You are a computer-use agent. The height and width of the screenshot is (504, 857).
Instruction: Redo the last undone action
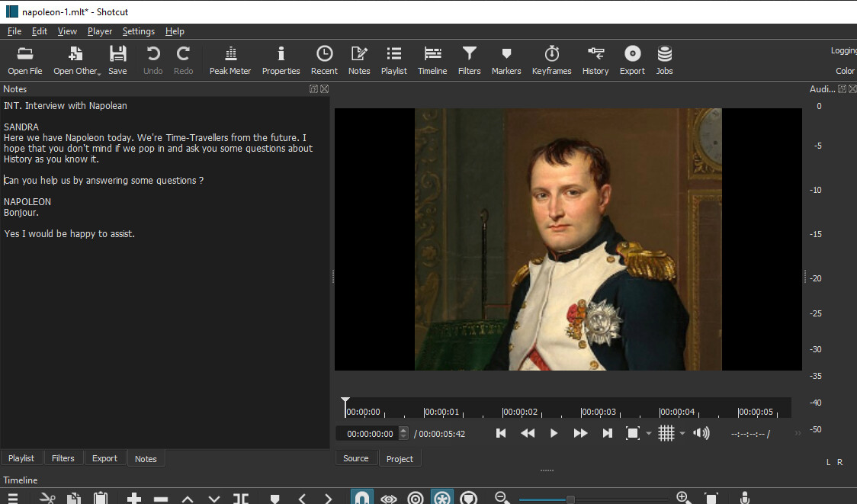pos(183,61)
